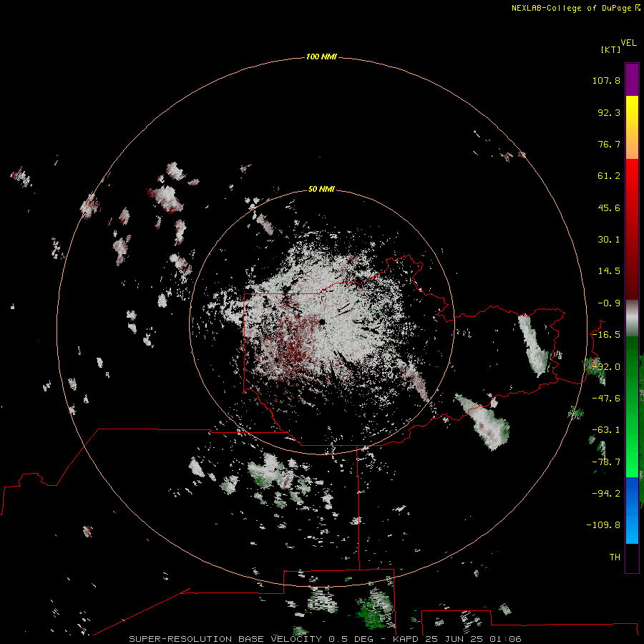
Task: Click the 61.2 velocity scale value
Action: pyautogui.click(x=609, y=176)
